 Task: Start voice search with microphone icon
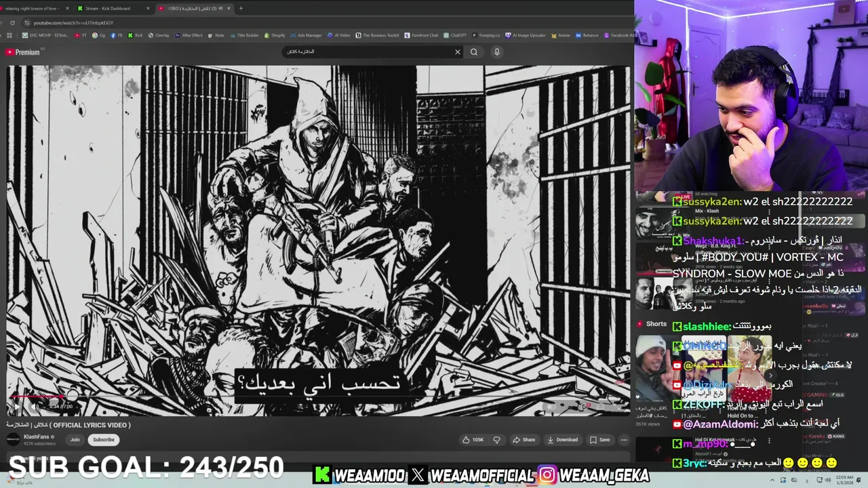click(x=497, y=52)
